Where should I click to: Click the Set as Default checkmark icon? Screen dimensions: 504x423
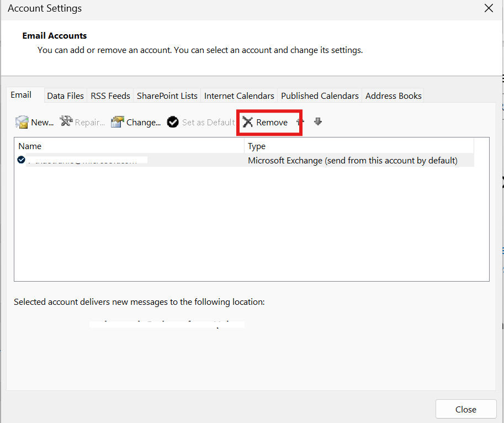(173, 122)
